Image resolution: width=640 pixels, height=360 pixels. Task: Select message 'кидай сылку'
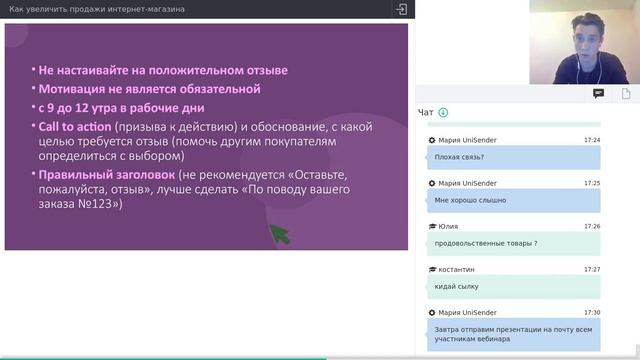click(x=513, y=287)
